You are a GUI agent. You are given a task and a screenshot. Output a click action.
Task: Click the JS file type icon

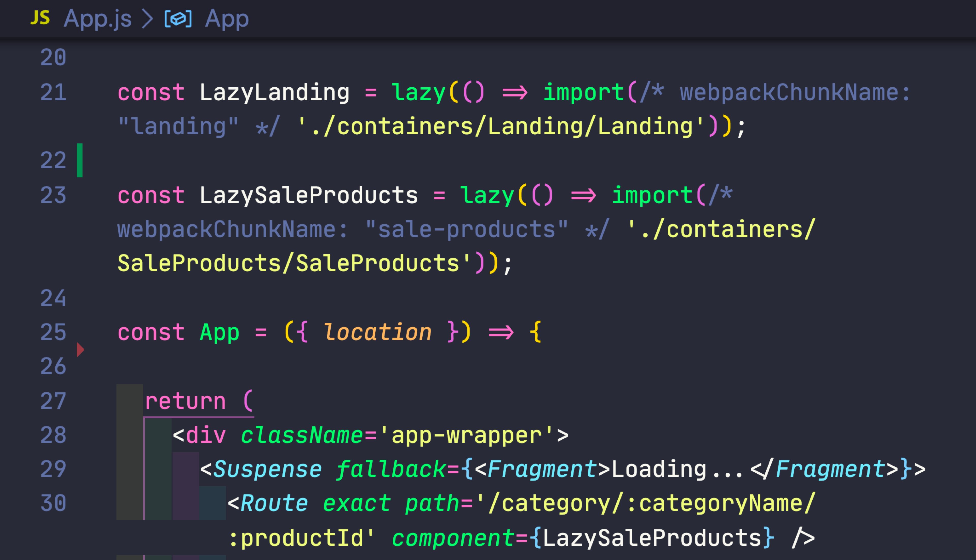[40, 18]
